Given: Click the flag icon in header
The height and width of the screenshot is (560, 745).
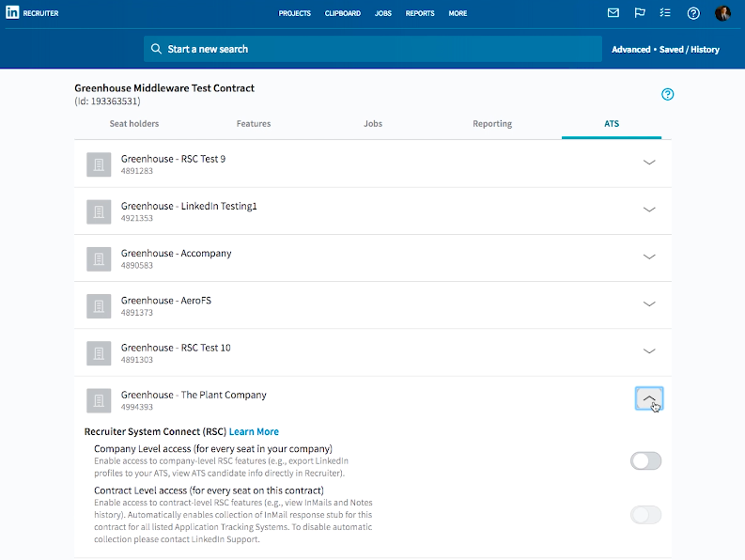Looking at the screenshot, I should [640, 13].
